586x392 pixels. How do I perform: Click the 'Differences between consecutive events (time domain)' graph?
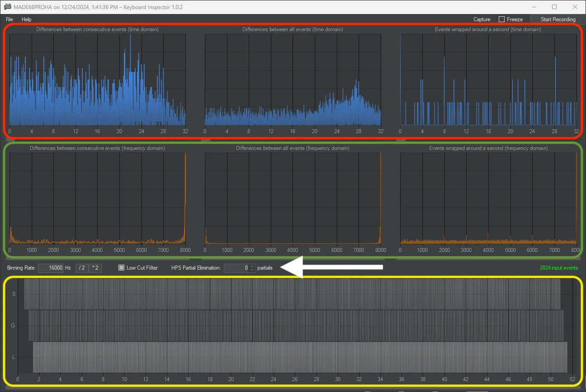click(97, 80)
